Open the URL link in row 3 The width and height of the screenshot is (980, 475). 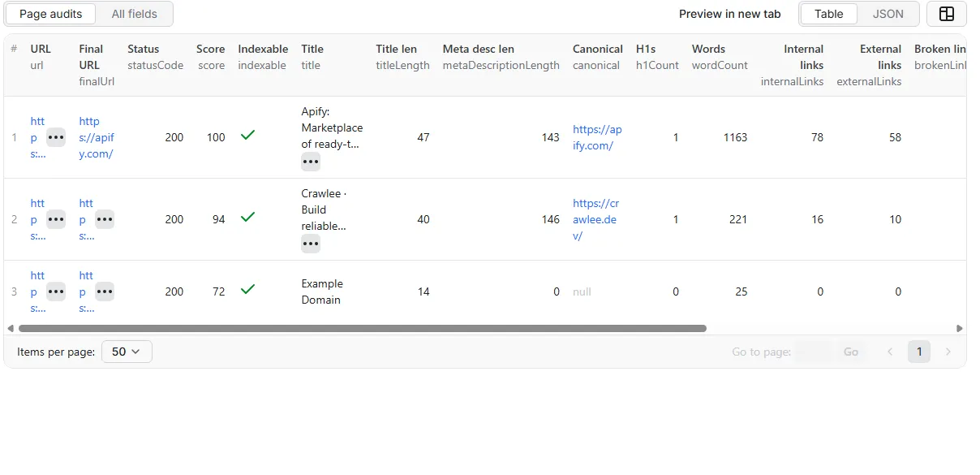[38, 291]
